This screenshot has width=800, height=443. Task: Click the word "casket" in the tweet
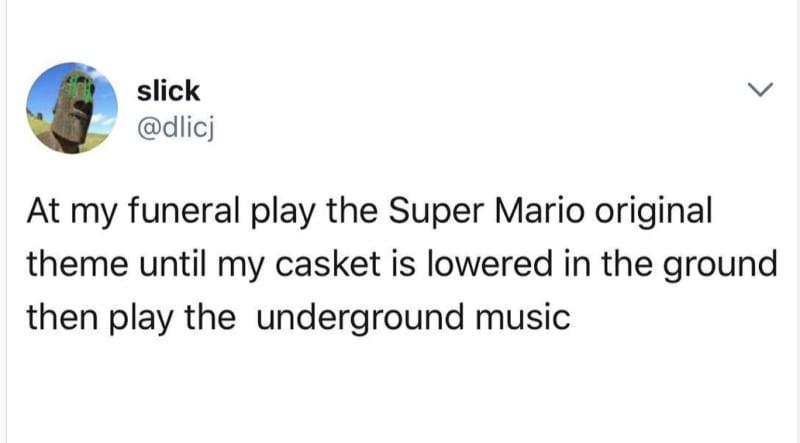click(328, 263)
